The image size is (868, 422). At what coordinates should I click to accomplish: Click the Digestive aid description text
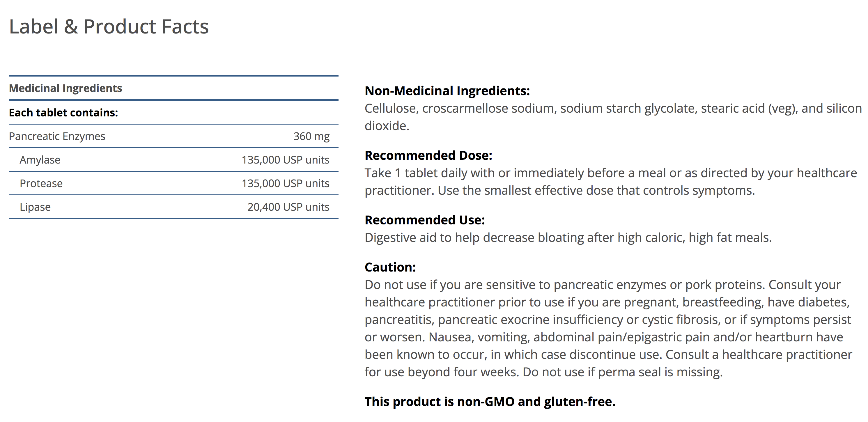pos(568,238)
